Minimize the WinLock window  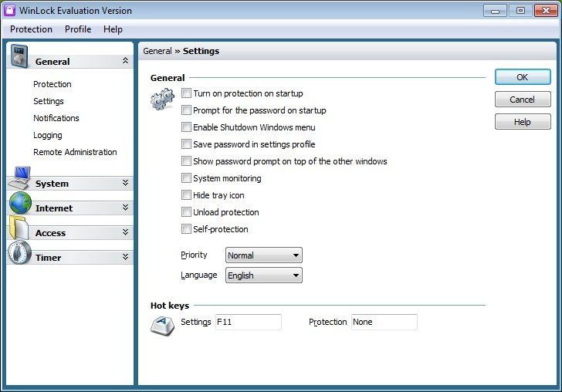pos(495,11)
